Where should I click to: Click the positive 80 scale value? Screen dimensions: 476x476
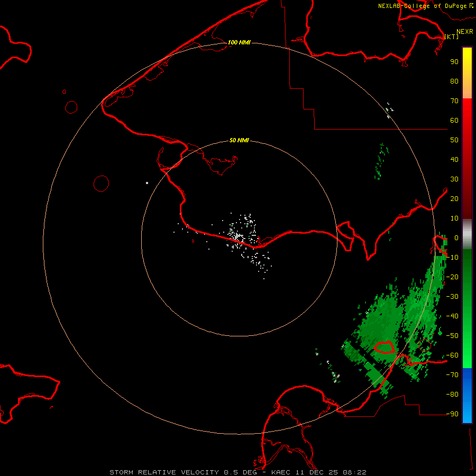pos(454,81)
